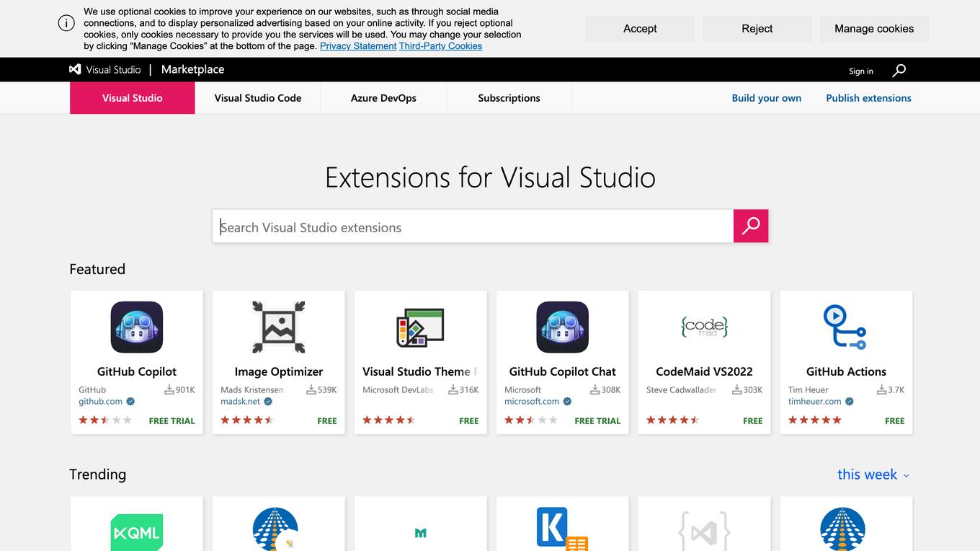Click 'Steve Cadwallader' publisher name
Image resolution: width=980 pixels, height=551 pixels.
[x=682, y=389]
